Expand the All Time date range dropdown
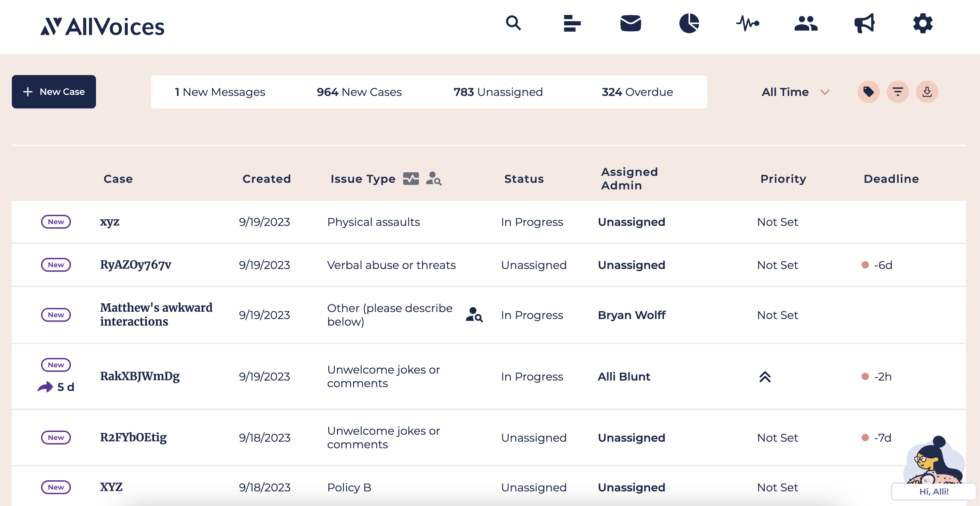The width and height of the screenshot is (980, 506). coord(795,92)
